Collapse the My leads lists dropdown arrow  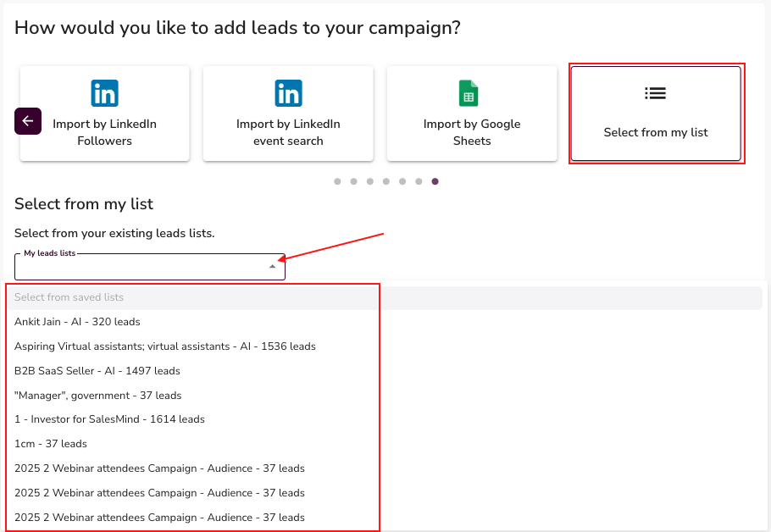[272, 267]
